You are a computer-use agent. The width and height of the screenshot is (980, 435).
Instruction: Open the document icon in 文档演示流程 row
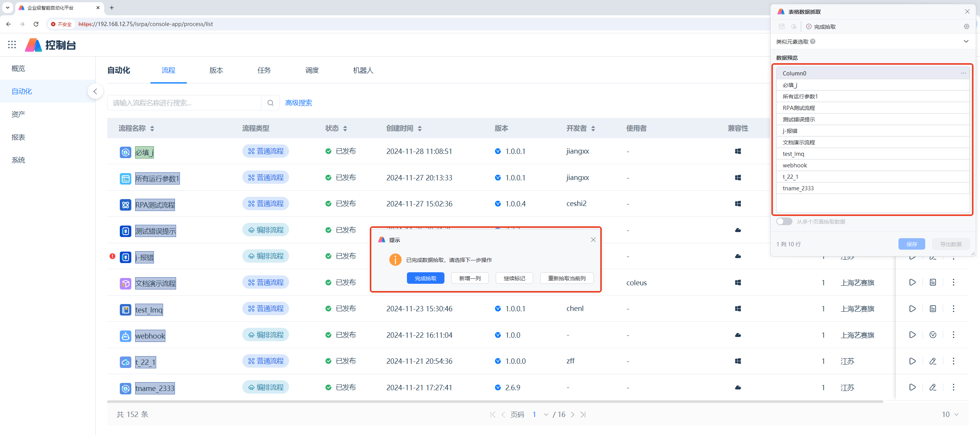click(933, 282)
